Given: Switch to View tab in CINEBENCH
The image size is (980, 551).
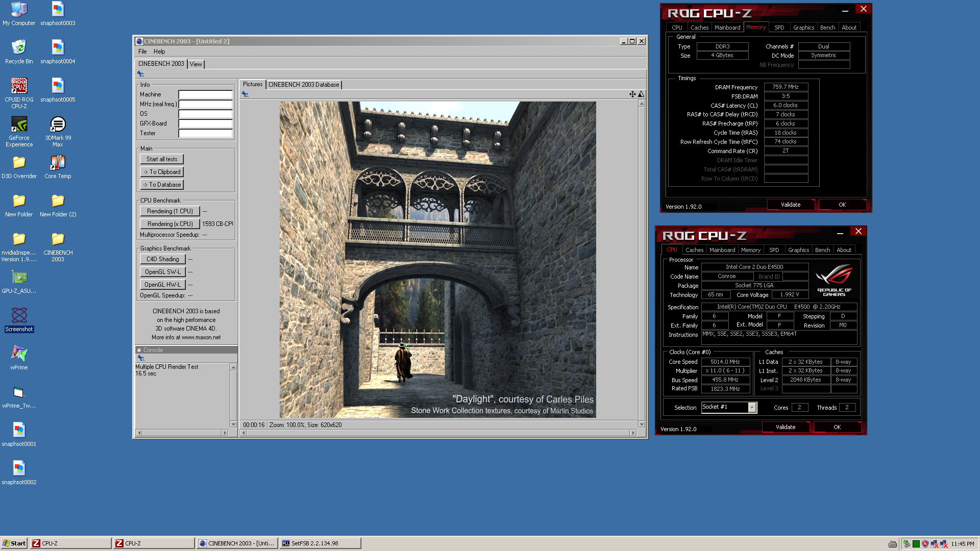Looking at the screenshot, I should click(196, 64).
